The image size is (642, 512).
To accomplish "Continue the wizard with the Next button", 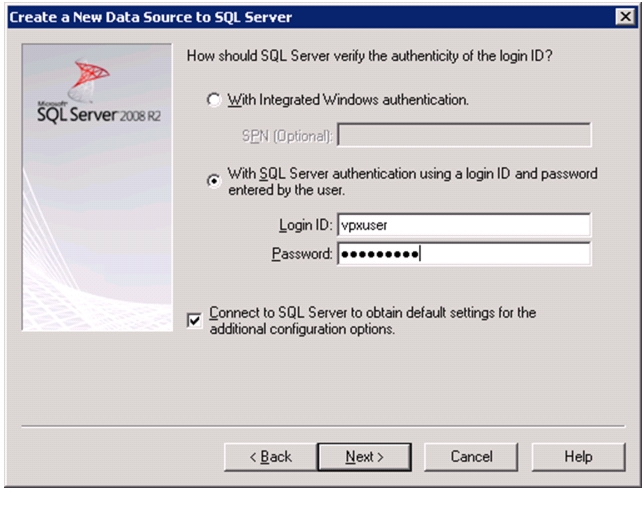I will [364, 457].
